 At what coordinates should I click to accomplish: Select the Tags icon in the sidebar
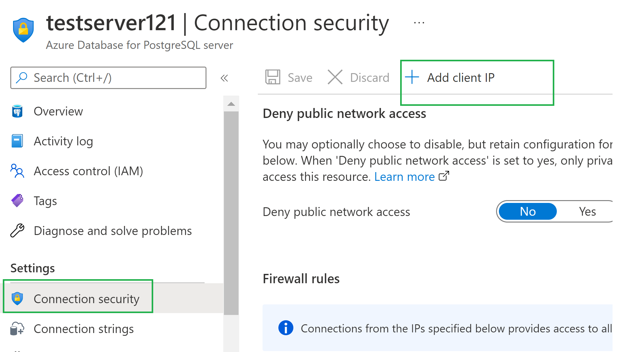[18, 201]
